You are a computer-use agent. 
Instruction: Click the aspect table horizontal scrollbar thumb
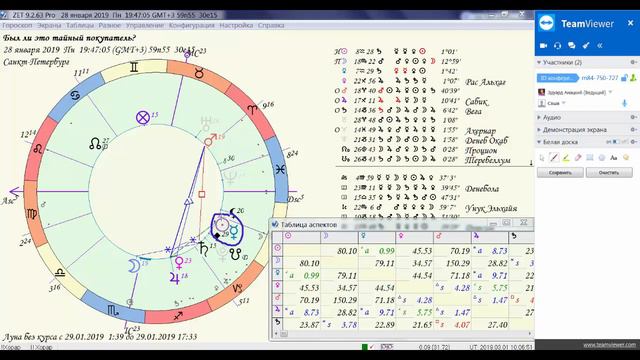(284, 334)
